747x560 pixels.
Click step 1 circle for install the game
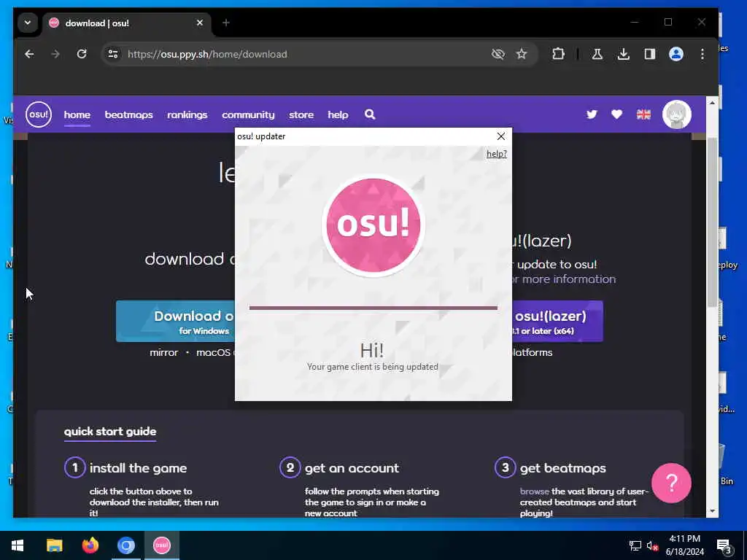tap(75, 468)
